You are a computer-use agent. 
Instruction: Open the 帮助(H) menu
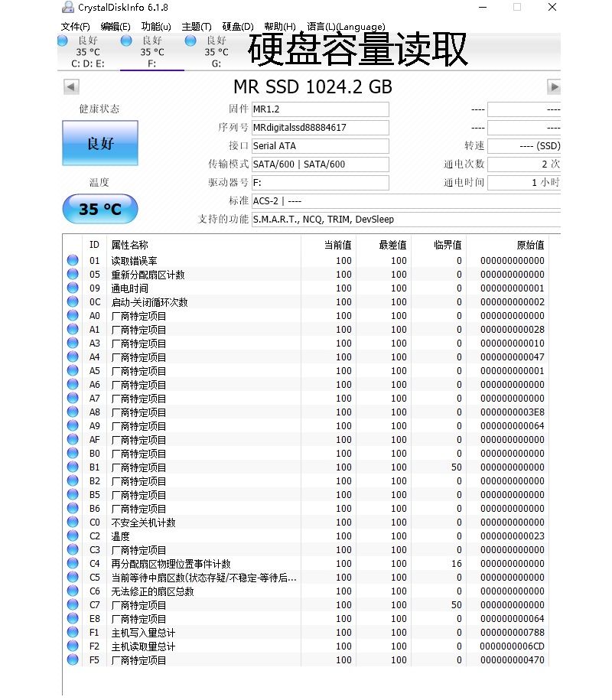click(x=280, y=27)
